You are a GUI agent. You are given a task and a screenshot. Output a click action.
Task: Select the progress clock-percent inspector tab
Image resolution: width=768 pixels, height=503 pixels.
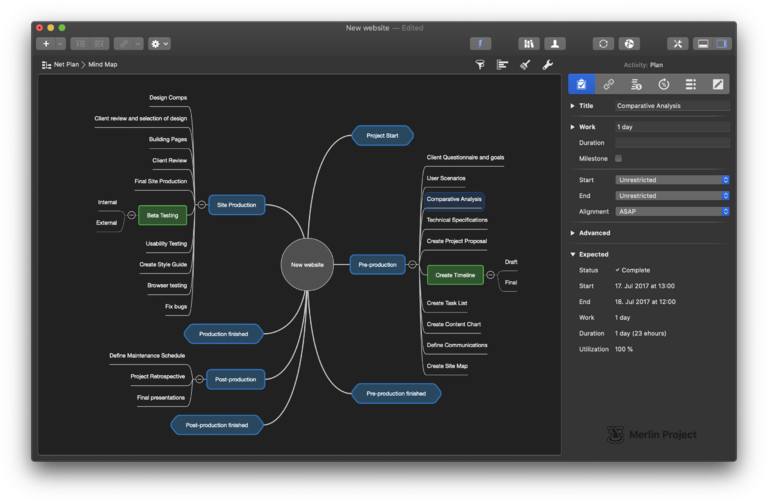coord(663,84)
